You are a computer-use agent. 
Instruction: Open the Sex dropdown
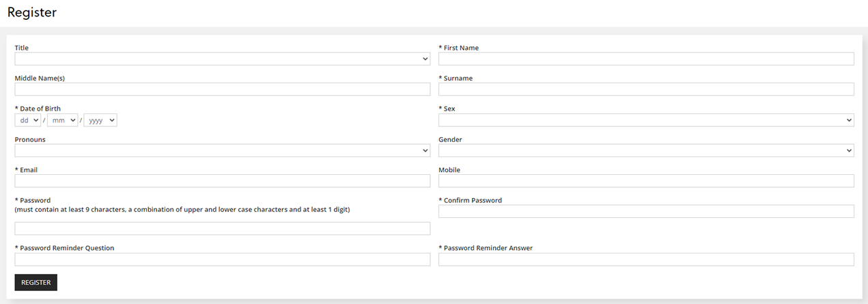click(645, 120)
